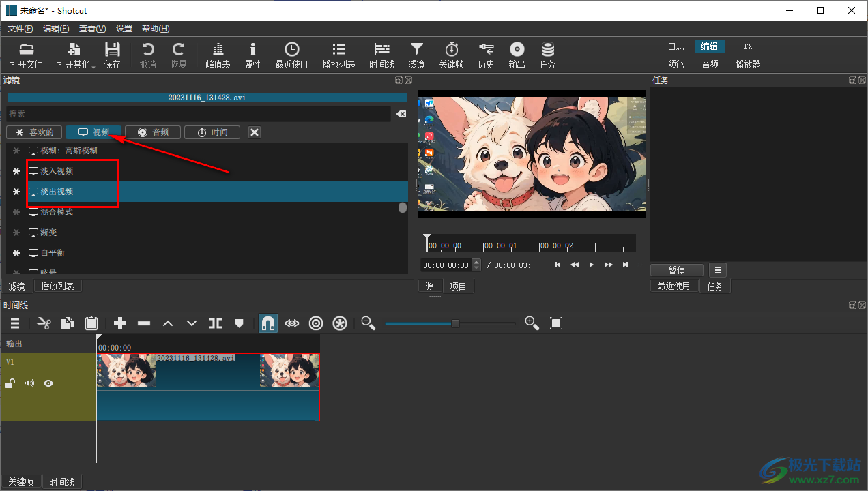Open the 编辑(E) menu
Screen dimensions: 868x491
pyautogui.click(x=56, y=29)
